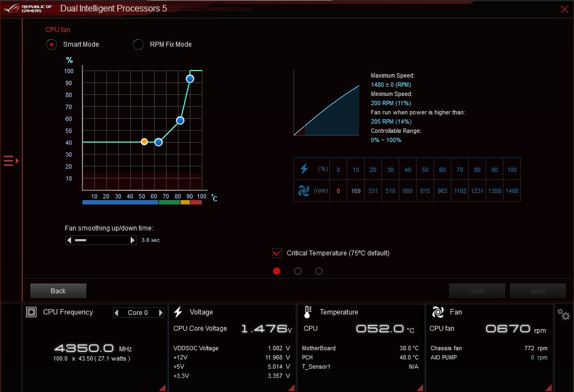Click the VDDSOC Voltage row
The height and width of the screenshot is (392, 574).
click(x=232, y=348)
